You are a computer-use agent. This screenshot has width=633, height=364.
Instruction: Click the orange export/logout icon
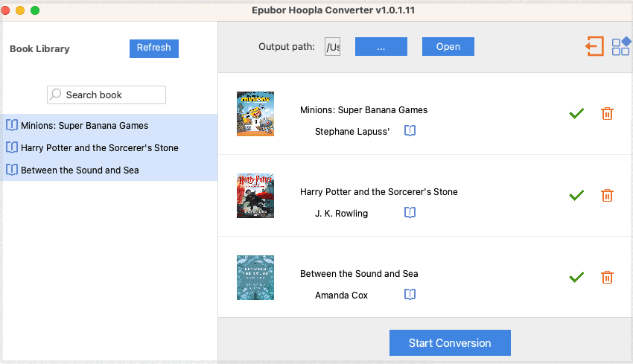click(594, 46)
